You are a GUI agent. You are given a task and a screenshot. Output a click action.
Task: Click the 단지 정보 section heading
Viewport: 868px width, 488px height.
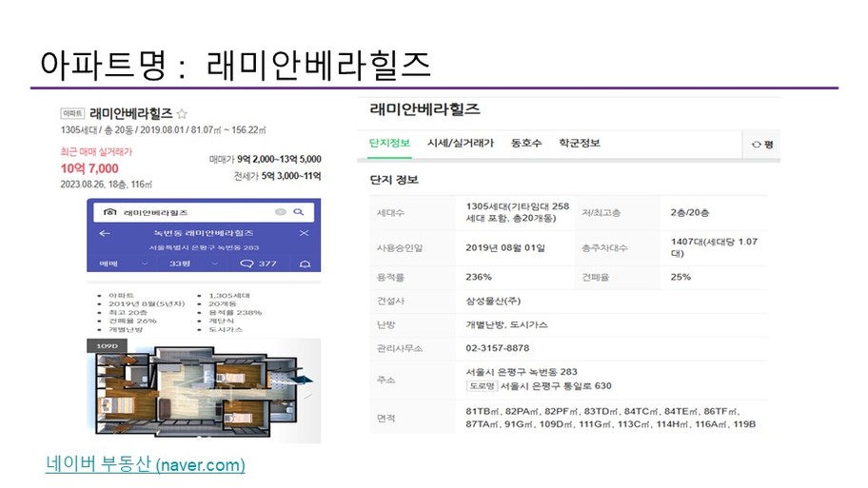click(x=394, y=180)
